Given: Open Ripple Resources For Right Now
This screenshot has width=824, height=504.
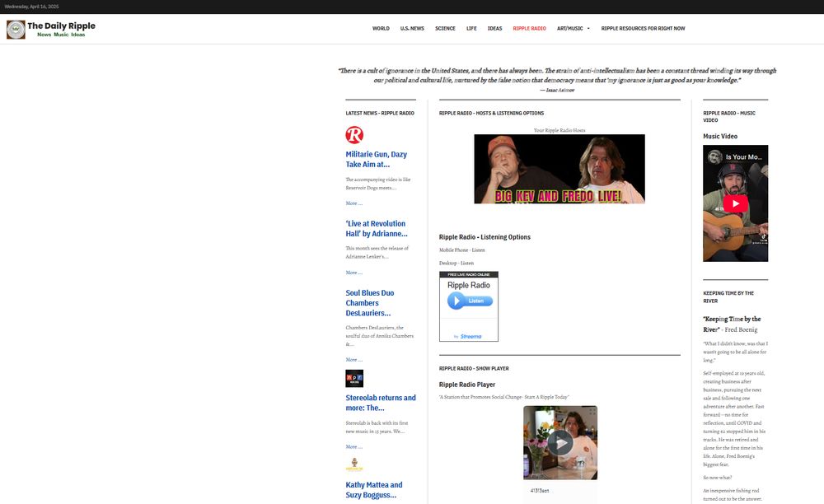Looking at the screenshot, I should coord(643,28).
